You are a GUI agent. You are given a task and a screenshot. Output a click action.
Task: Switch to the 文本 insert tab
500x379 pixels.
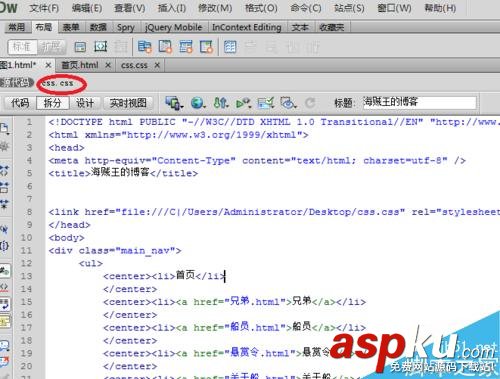[300, 27]
